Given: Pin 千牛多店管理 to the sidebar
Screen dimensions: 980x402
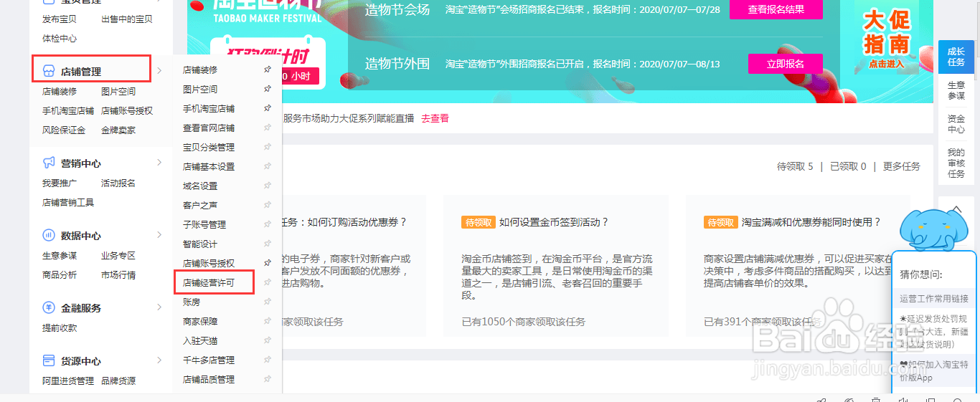Looking at the screenshot, I should click(x=268, y=360).
